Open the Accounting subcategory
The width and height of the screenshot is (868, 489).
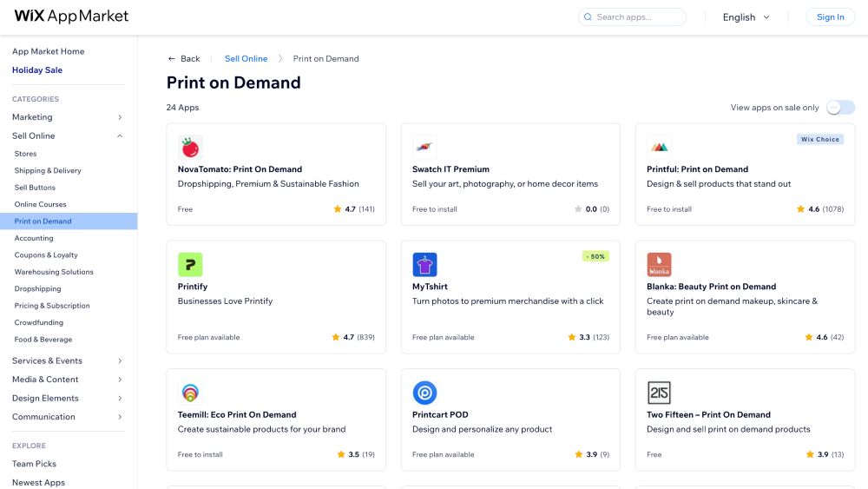[34, 238]
